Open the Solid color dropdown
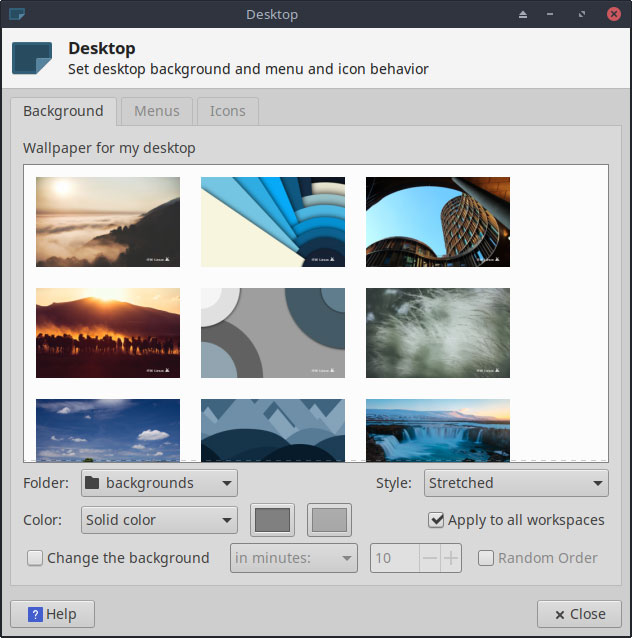The width and height of the screenshot is (632, 638). tap(159, 520)
